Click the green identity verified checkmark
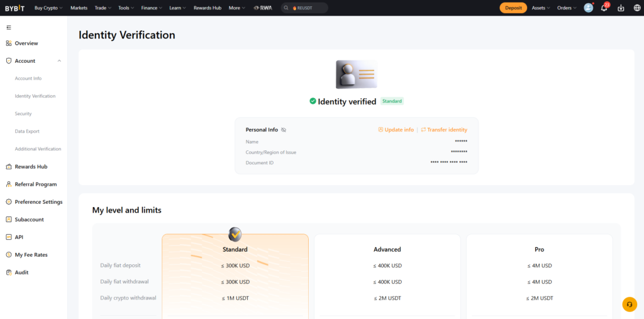 pos(313,101)
